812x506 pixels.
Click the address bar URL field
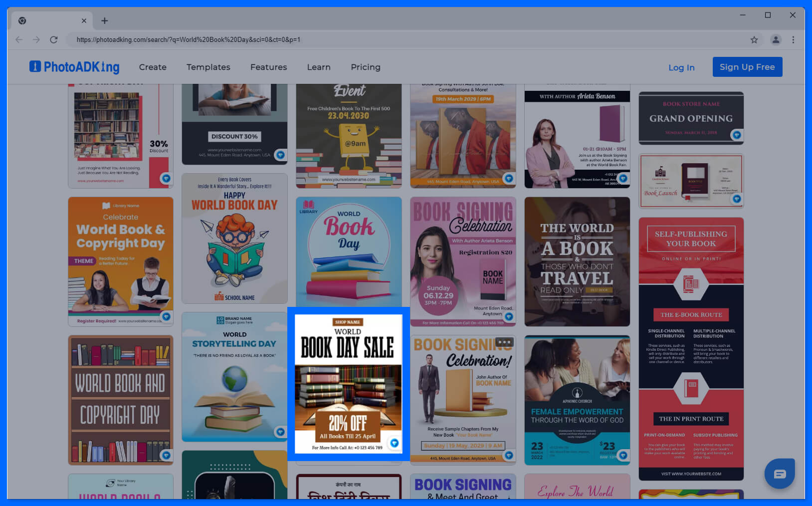(x=399, y=40)
